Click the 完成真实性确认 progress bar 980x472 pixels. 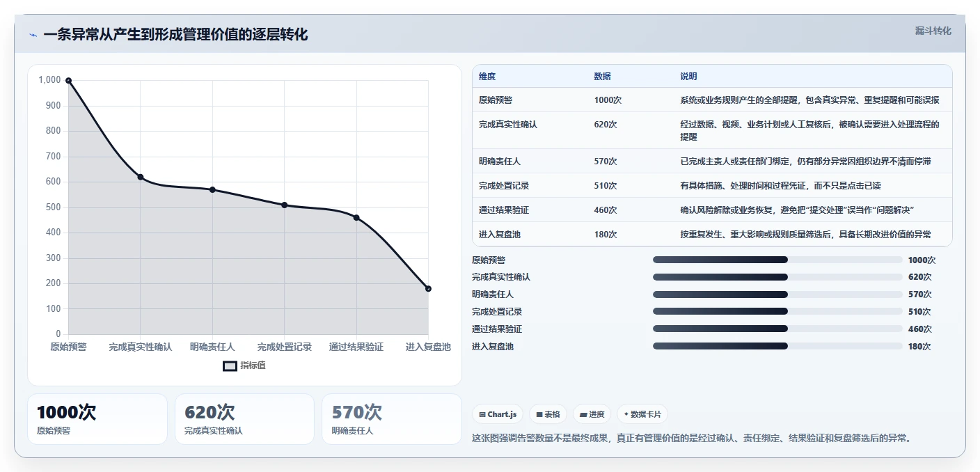click(x=777, y=277)
